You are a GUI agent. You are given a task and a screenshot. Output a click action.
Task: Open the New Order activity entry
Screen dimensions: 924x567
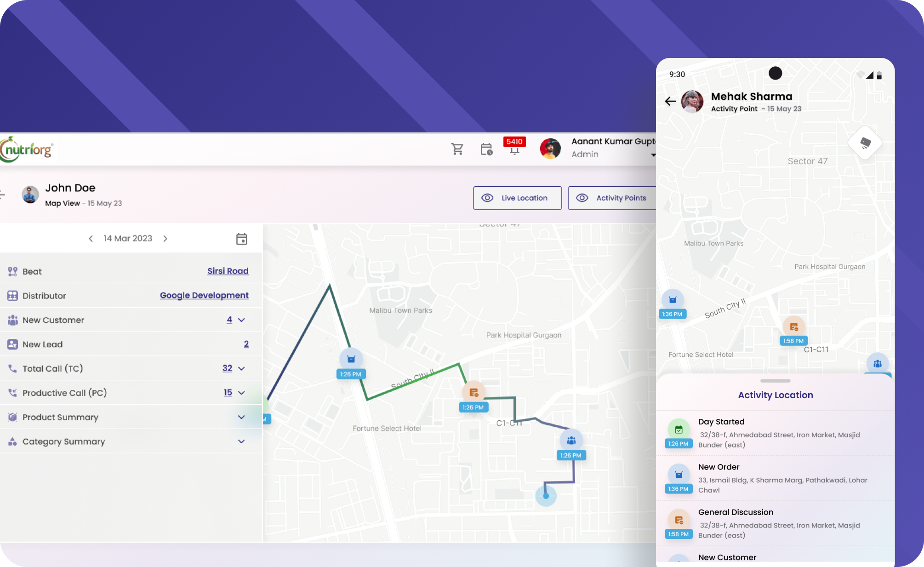(776, 478)
